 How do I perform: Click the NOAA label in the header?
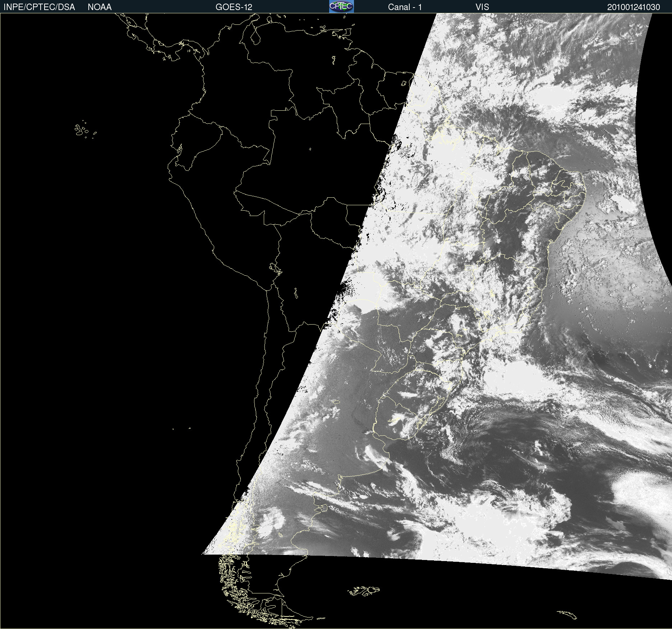[100, 7]
